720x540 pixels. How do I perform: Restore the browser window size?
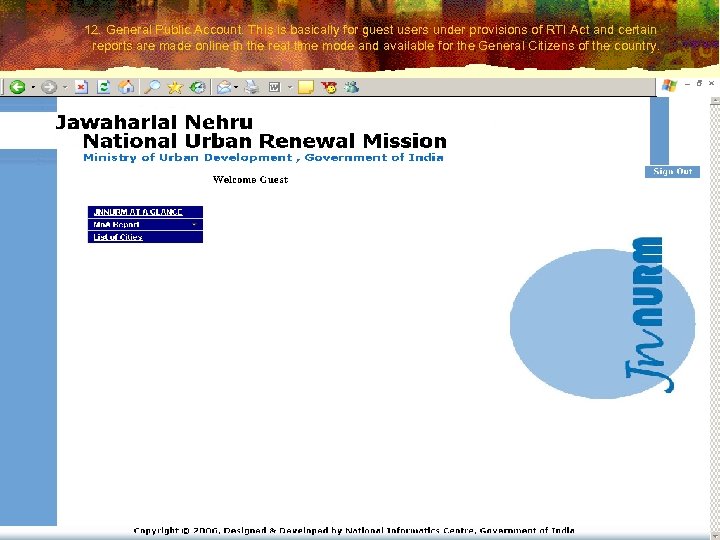pos(699,83)
